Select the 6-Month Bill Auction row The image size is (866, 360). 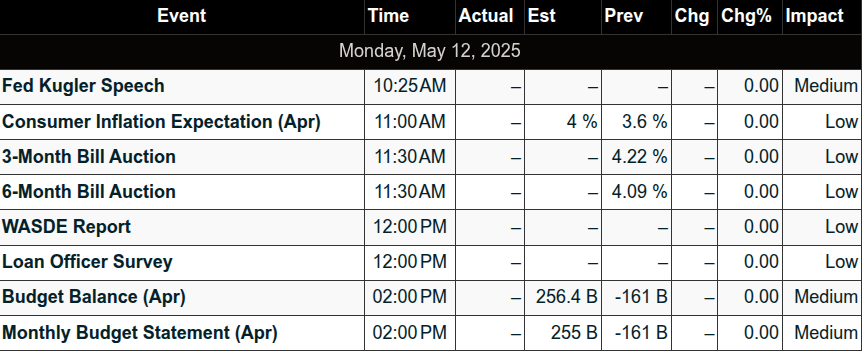pos(431,192)
